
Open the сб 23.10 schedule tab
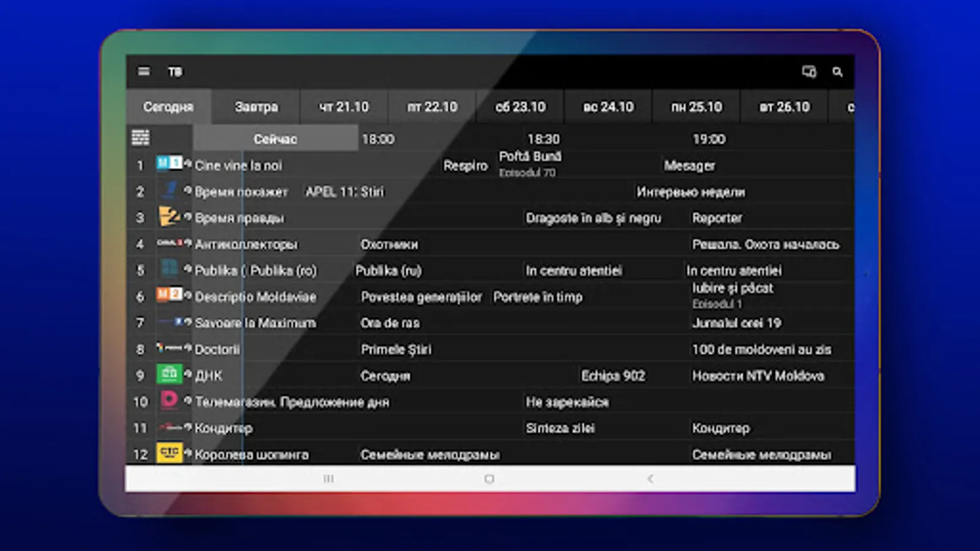point(520,107)
